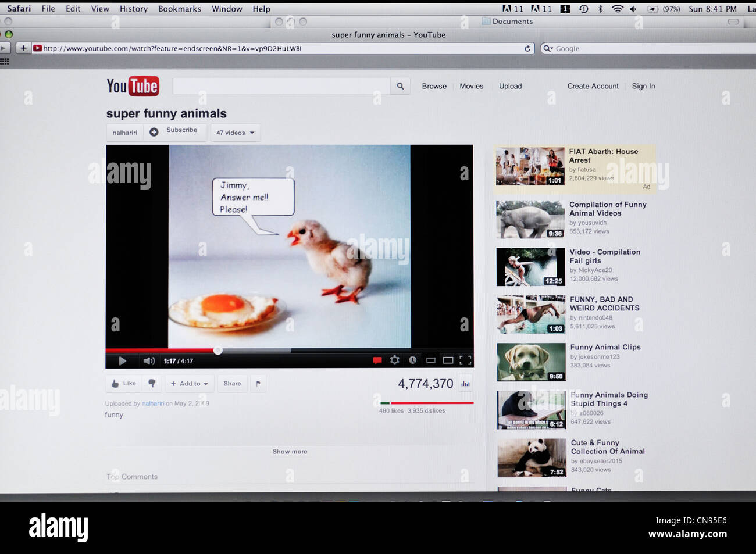
Task: Click Sign In
Action: [x=643, y=86]
